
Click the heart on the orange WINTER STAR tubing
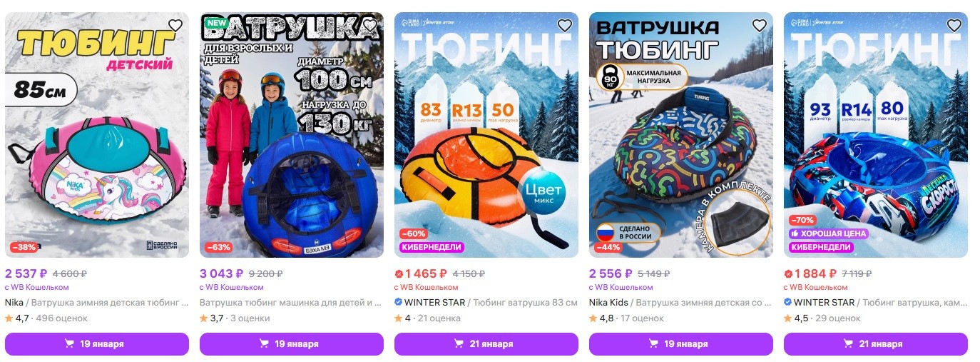(565, 26)
